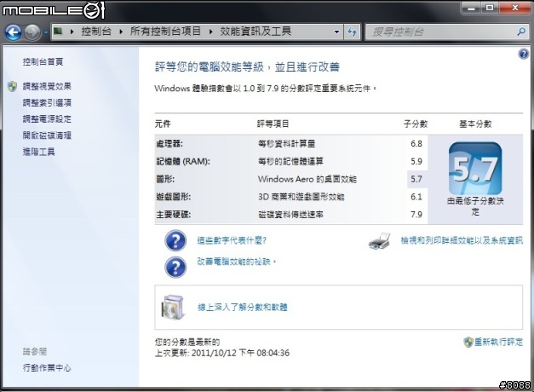Open 改善電腦效能的祕訣 link
534x392 pixels.
pyautogui.click(x=237, y=262)
